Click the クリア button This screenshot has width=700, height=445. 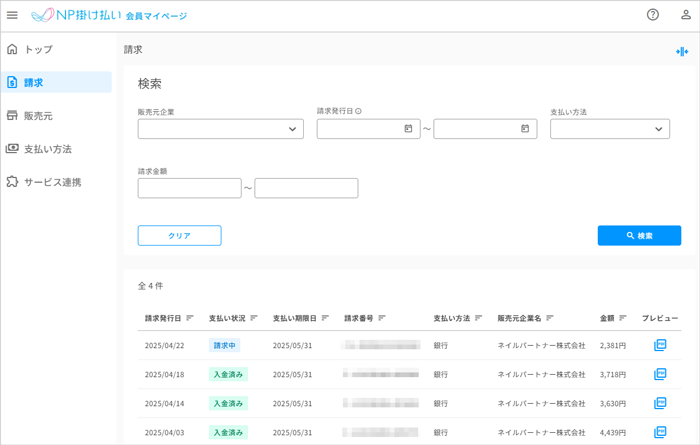179,236
